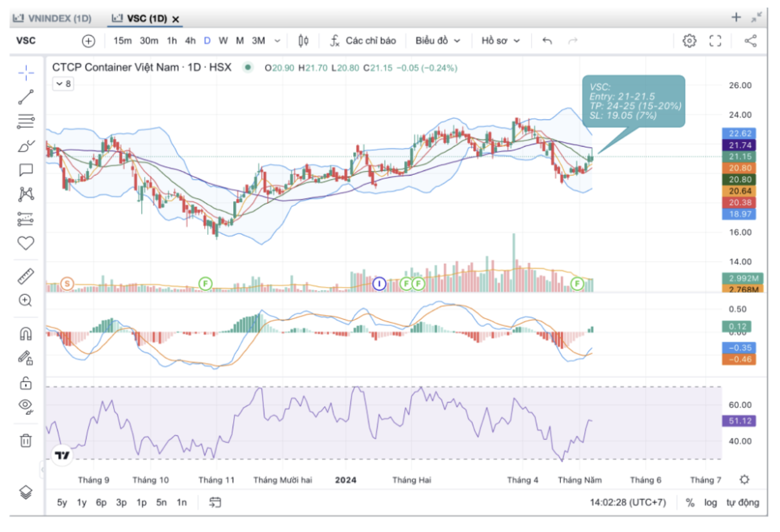Select the text annotation tool

coord(25,170)
